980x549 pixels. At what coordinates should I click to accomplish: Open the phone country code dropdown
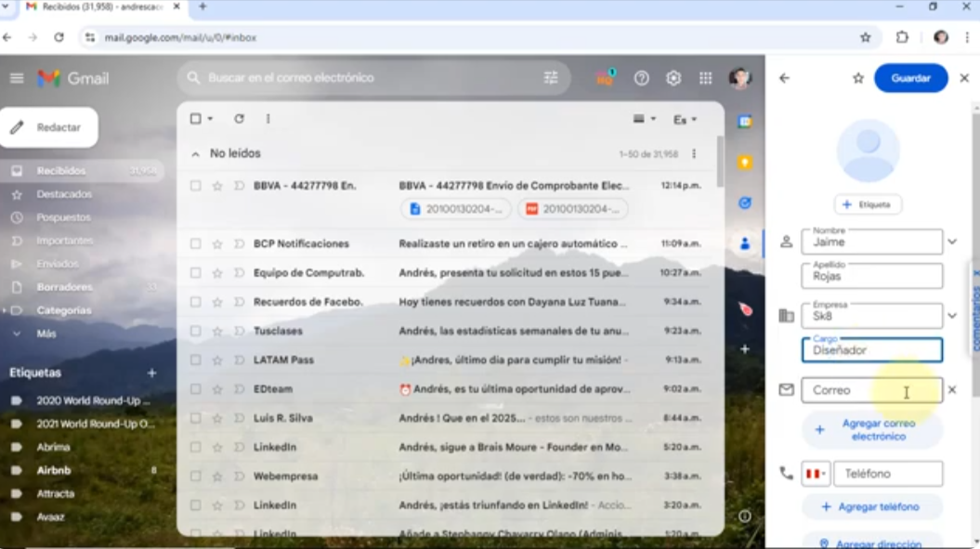pos(816,474)
